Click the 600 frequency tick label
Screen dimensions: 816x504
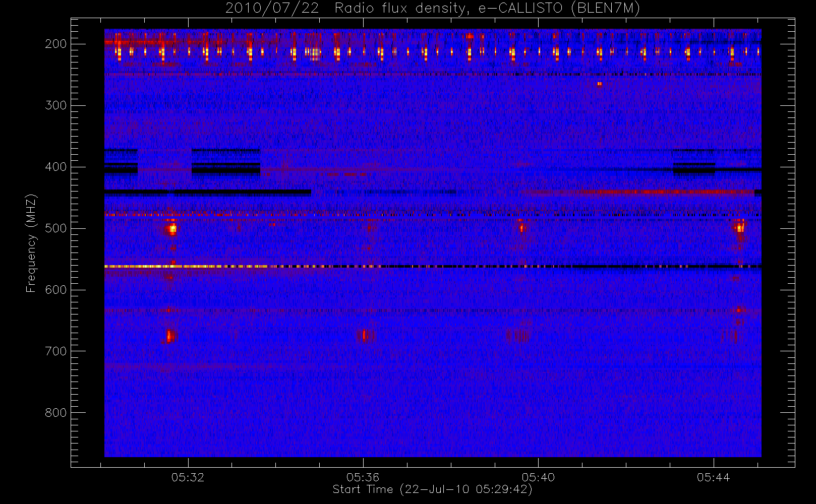[x=55, y=290]
